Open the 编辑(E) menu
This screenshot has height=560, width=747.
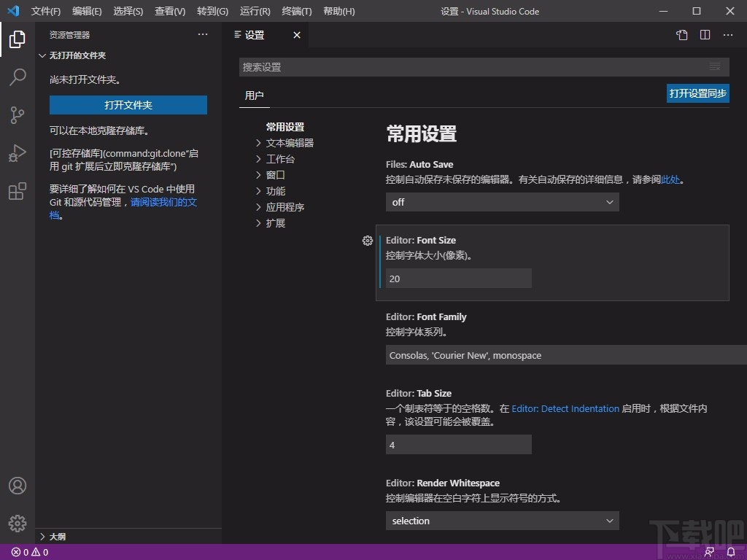88,11
